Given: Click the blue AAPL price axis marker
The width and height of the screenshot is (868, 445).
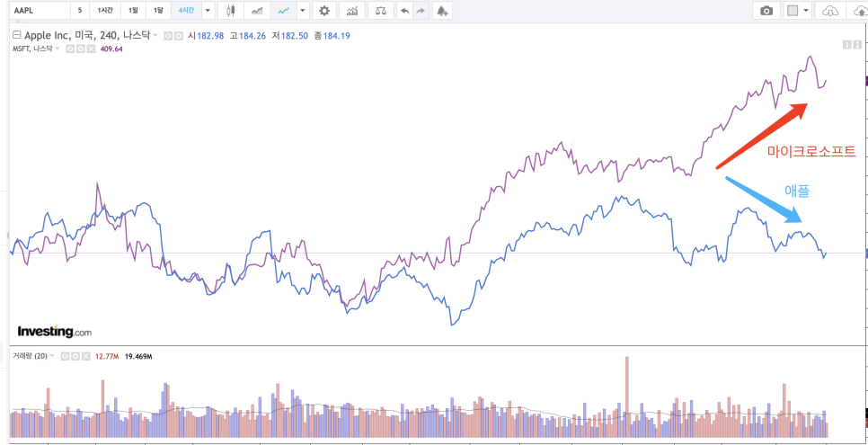Looking at the screenshot, I should point(866,254).
